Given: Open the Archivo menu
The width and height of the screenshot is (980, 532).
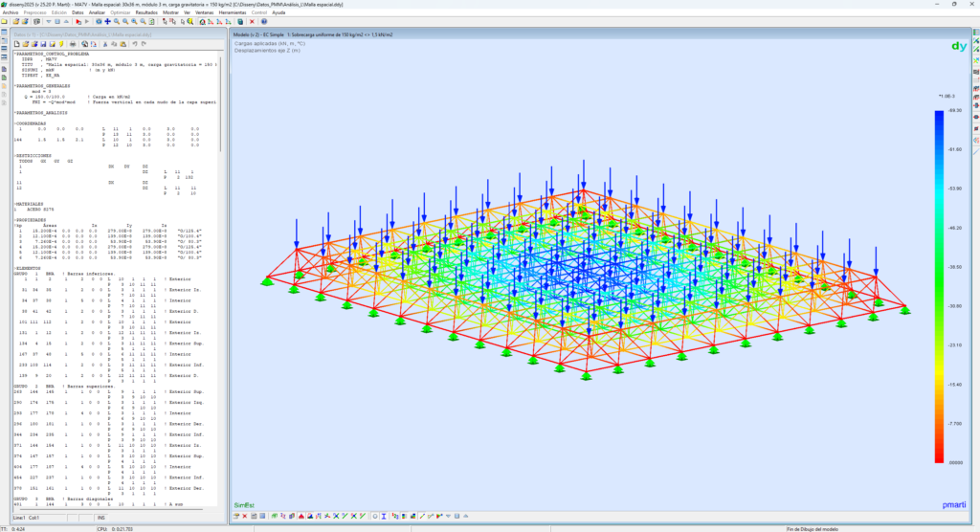Looking at the screenshot, I should 10,12.
